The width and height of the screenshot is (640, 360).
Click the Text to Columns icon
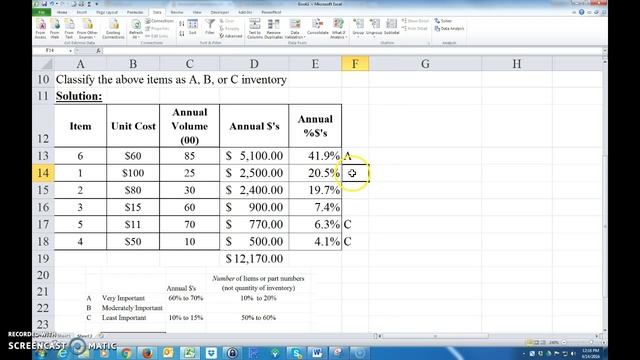[x=255, y=29]
